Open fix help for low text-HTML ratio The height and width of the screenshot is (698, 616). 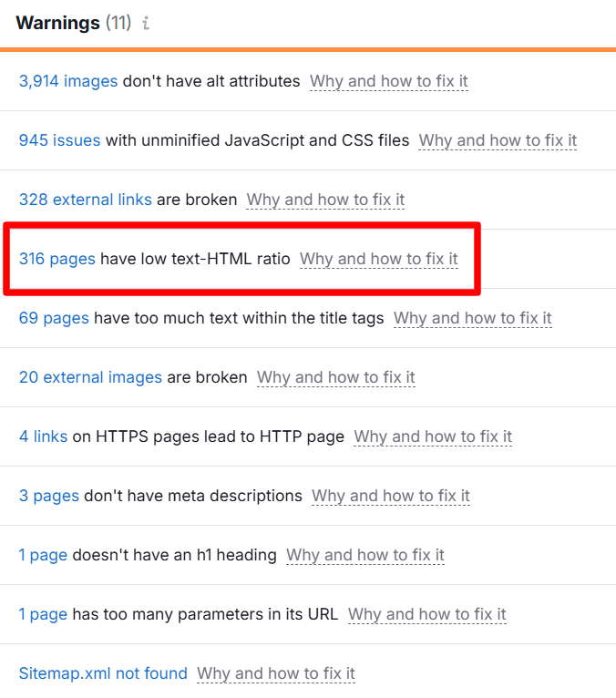tap(379, 259)
